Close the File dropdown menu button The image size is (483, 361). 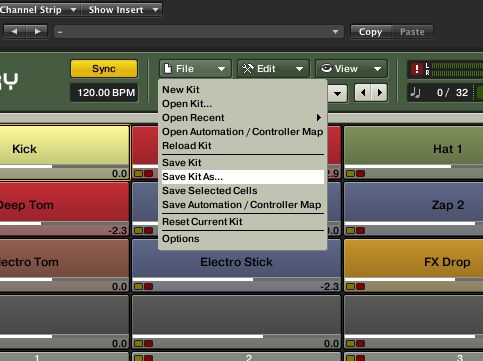pos(195,69)
